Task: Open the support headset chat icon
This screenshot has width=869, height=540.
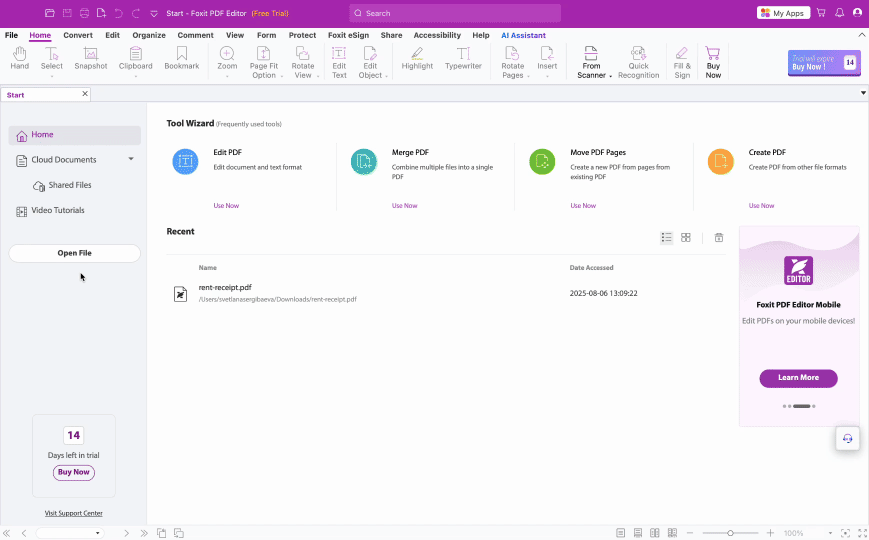Action: coord(847,439)
